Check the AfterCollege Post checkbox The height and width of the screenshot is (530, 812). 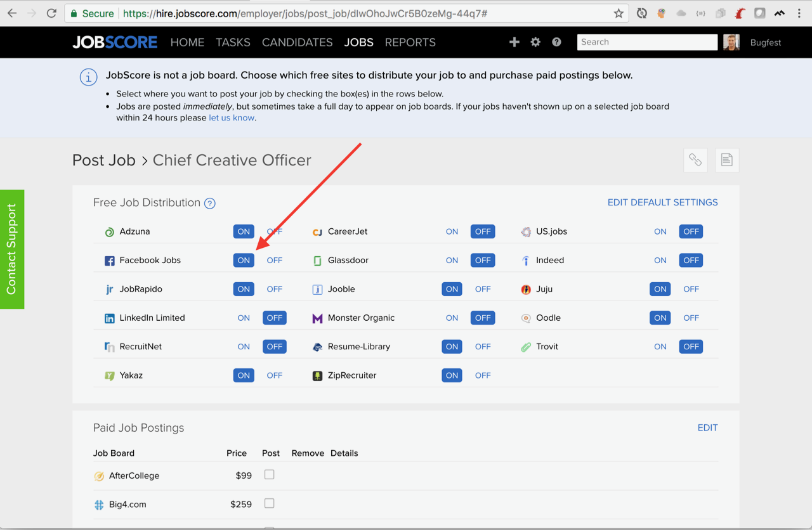(270, 474)
